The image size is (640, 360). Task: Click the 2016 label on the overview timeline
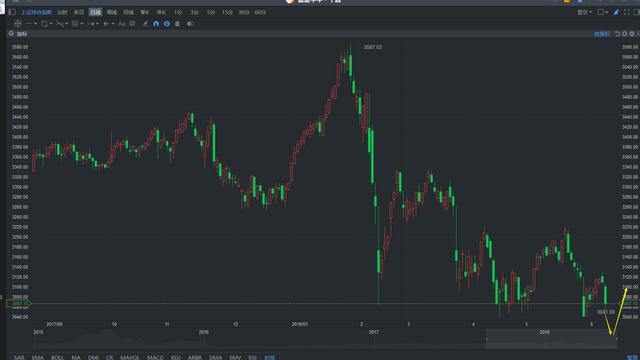coord(204,332)
